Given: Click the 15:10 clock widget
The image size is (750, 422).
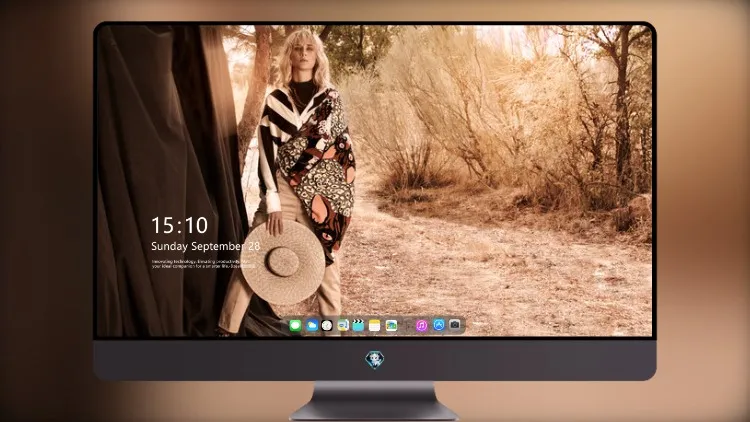Looking at the screenshot, I should (x=179, y=225).
